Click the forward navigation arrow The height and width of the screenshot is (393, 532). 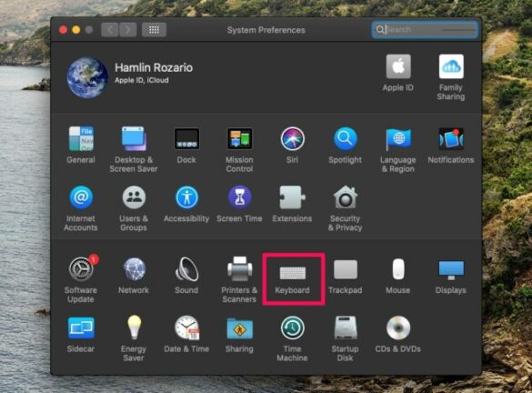click(128, 30)
